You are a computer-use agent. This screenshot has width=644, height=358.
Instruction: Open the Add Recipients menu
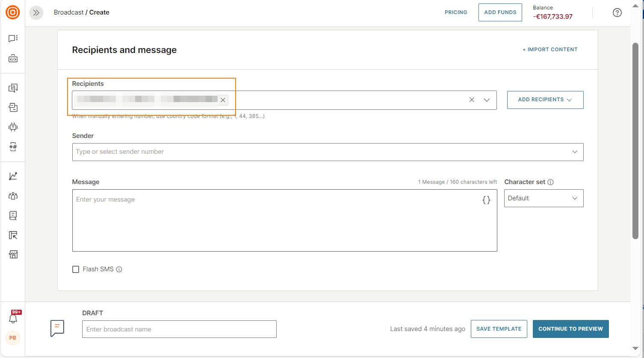[545, 100]
